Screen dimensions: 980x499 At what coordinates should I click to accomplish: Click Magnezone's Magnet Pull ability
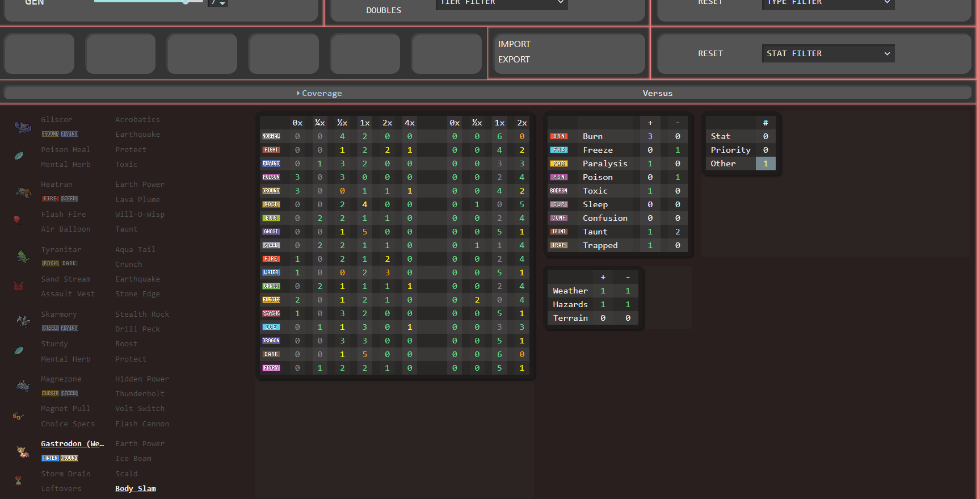click(66, 409)
